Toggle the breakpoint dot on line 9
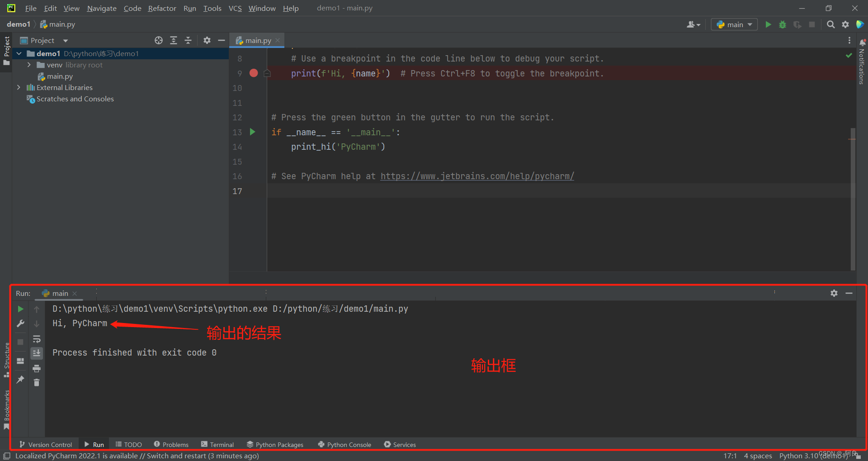Viewport: 868px width, 461px height. 253,73
